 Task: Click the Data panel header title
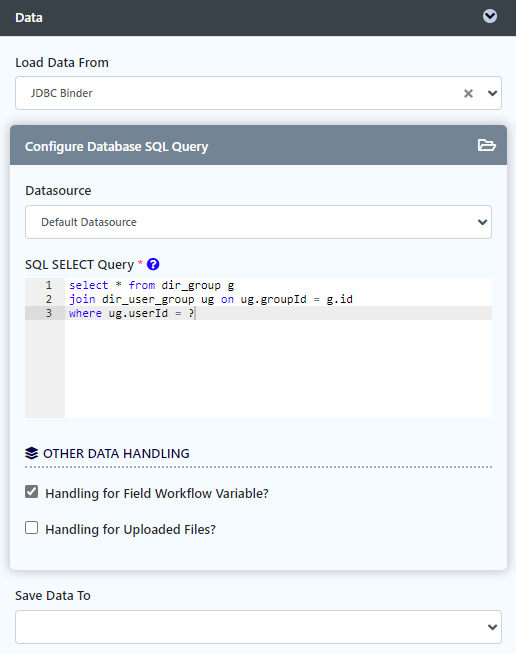(29, 18)
